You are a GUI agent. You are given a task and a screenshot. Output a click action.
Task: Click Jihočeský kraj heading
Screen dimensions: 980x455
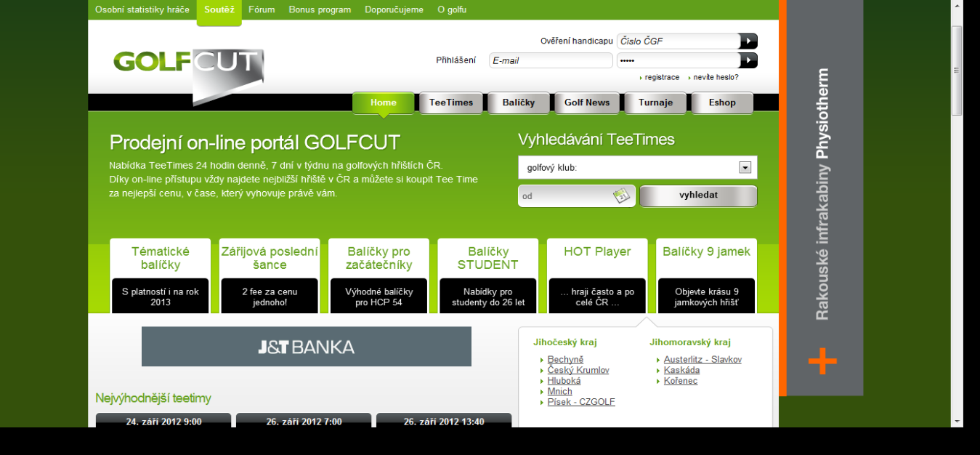click(x=564, y=342)
